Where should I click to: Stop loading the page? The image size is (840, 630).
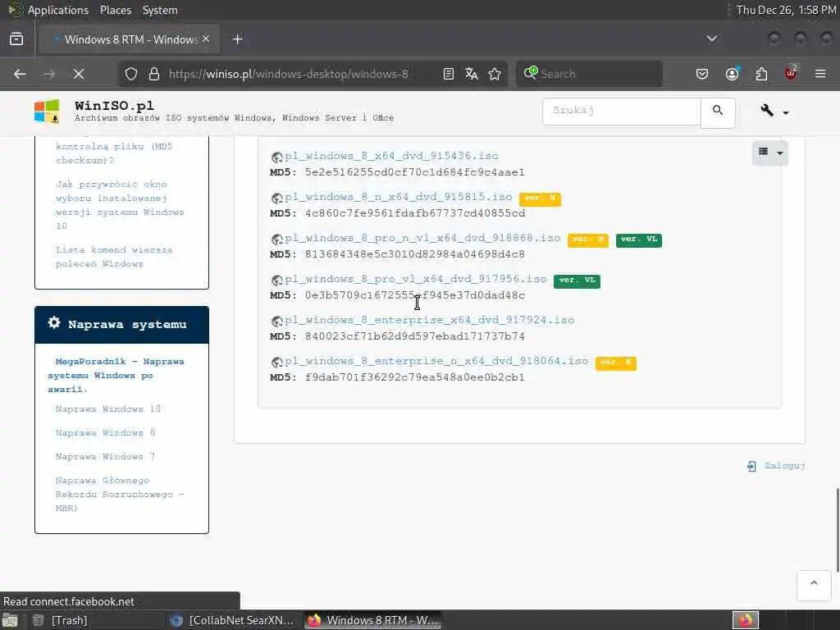pyautogui.click(x=79, y=74)
